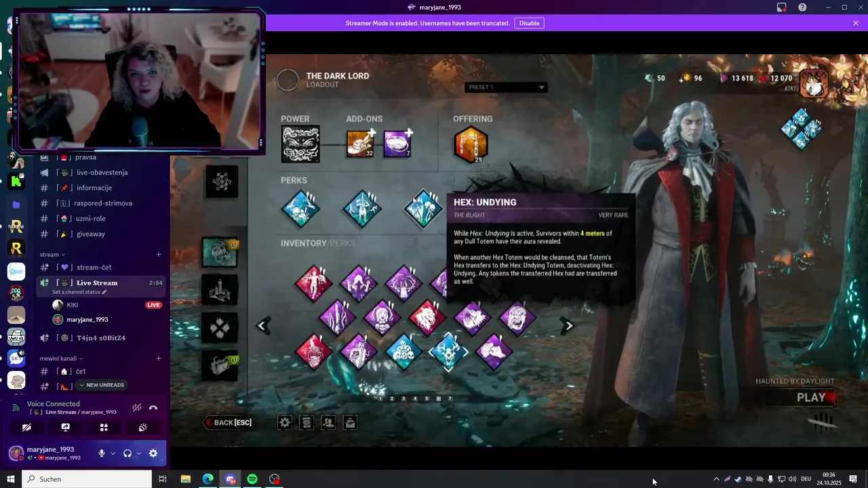Open the rightmost icon in bottom game bar
Screen dimensions: 868x488
(x=350, y=423)
